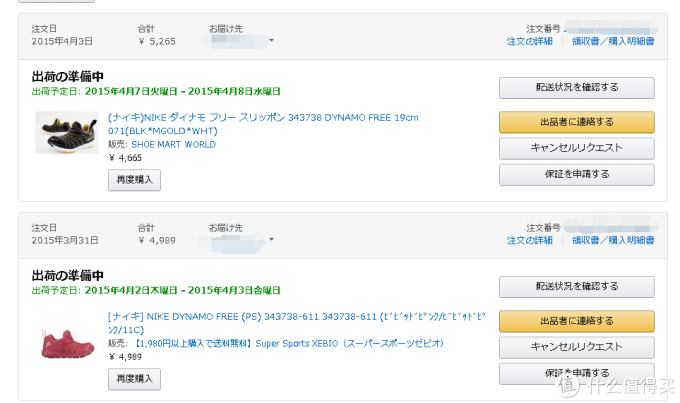
Task: Open 領収書／購入明細書 for the ¥4,989 order
Action: tap(613, 240)
